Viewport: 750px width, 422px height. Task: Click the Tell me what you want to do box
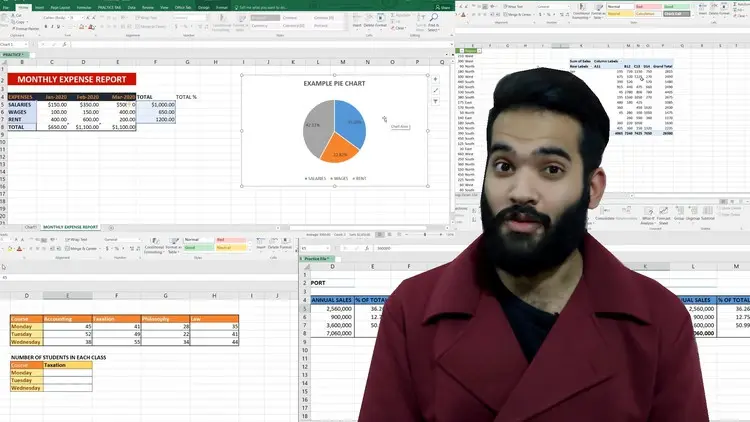pos(261,8)
